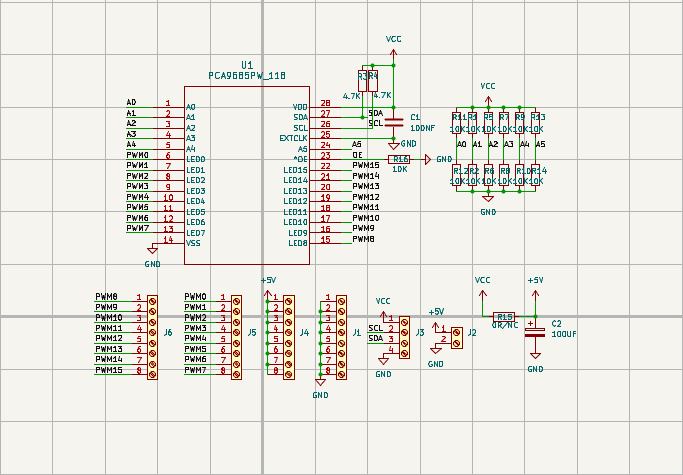Click the VSS pin name on U1
Image resolution: width=683 pixels, height=475 pixels.
point(193,243)
